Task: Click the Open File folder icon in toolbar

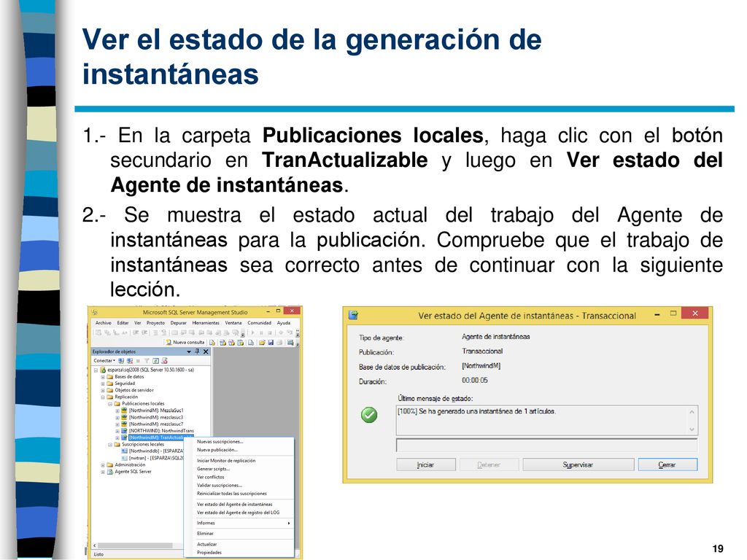Action: [x=262, y=343]
